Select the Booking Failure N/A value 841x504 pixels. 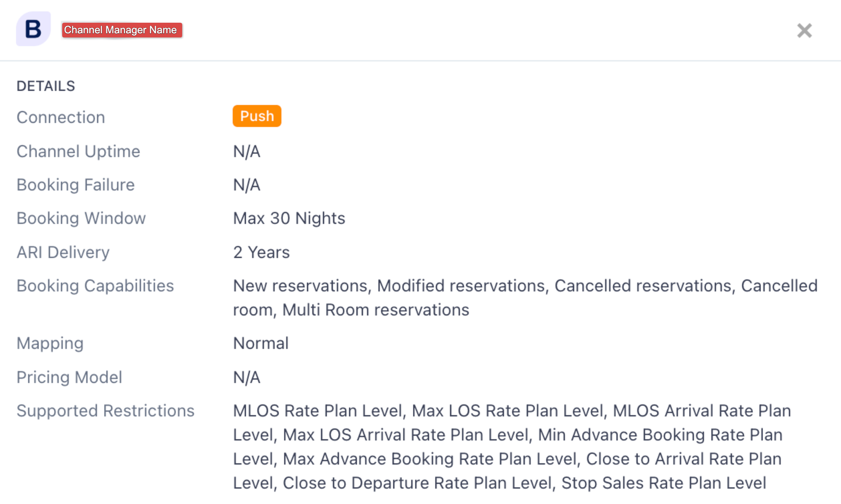247,185
